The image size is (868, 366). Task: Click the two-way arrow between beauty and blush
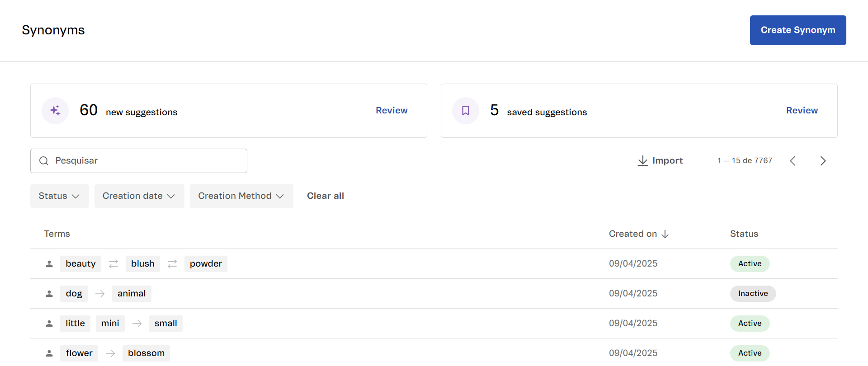[113, 264]
